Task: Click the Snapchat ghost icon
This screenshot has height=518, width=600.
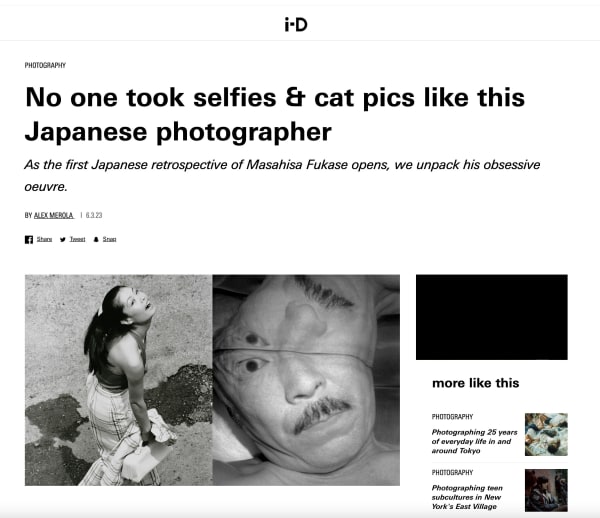Action: tap(96, 239)
